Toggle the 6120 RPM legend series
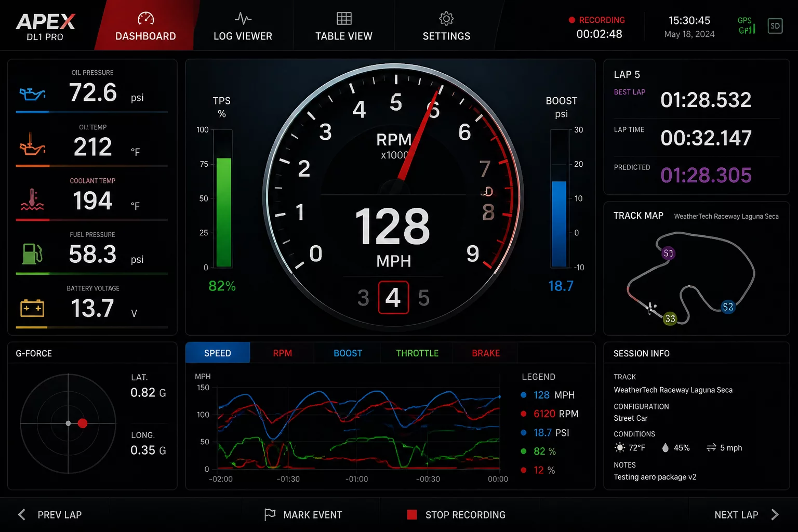 coord(550,414)
